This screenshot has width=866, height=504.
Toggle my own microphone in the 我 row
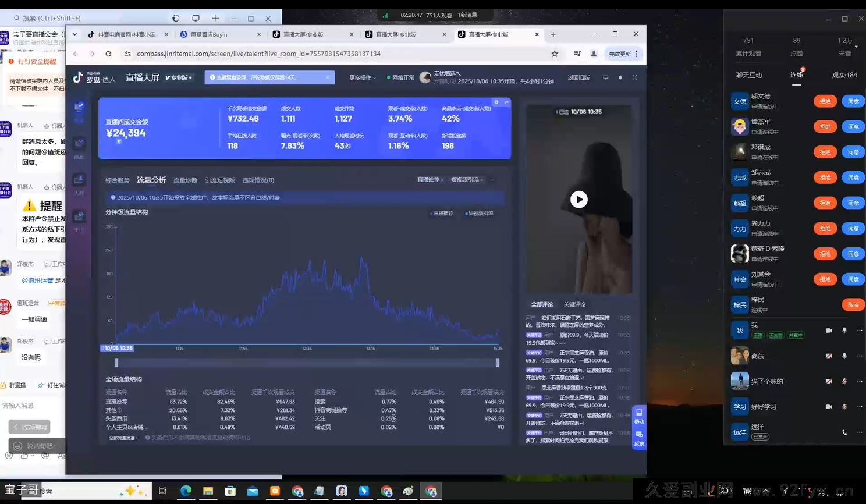pos(844,331)
